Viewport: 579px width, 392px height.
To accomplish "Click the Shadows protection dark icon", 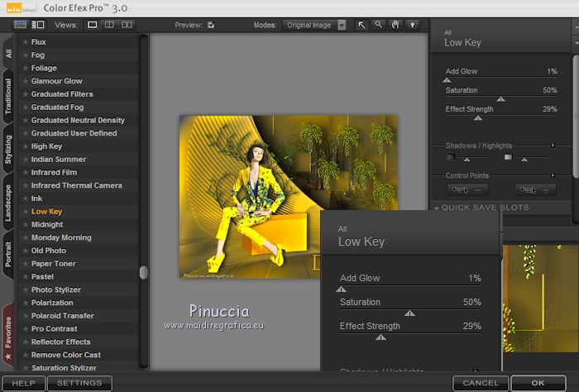I will [x=451, y=157].
